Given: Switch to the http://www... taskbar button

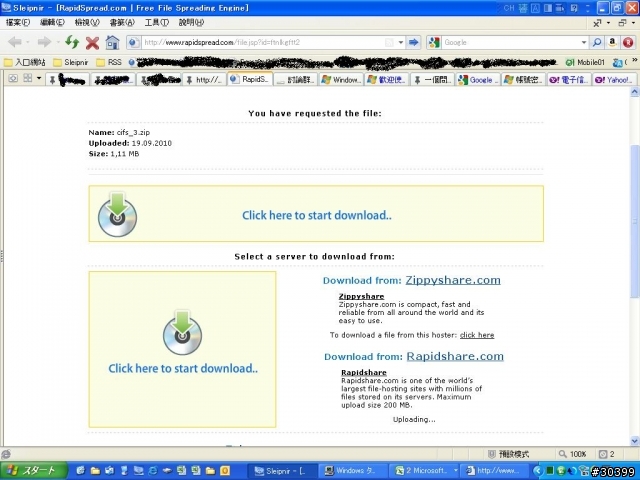Looking at the screenshot, I should (495, 471).
